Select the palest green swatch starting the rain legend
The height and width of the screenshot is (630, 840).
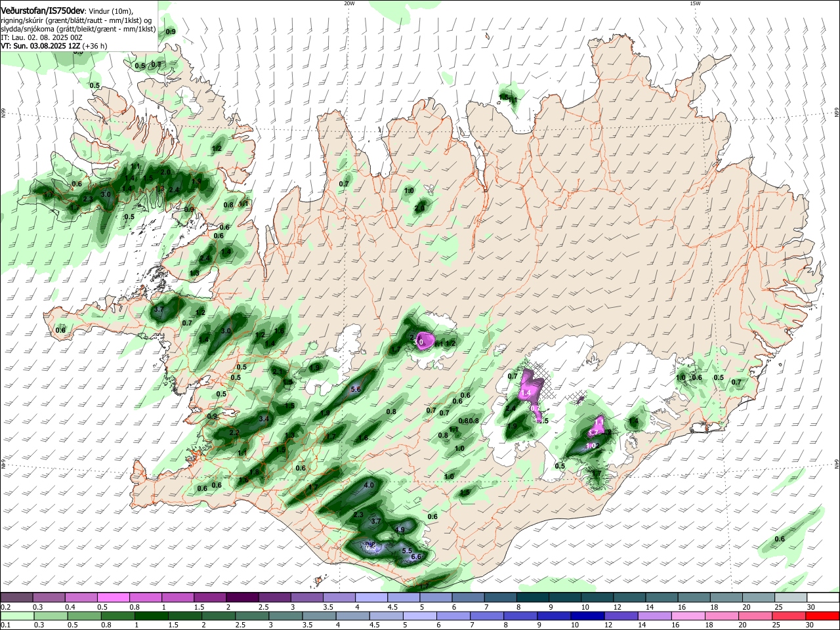coord(17,616)
